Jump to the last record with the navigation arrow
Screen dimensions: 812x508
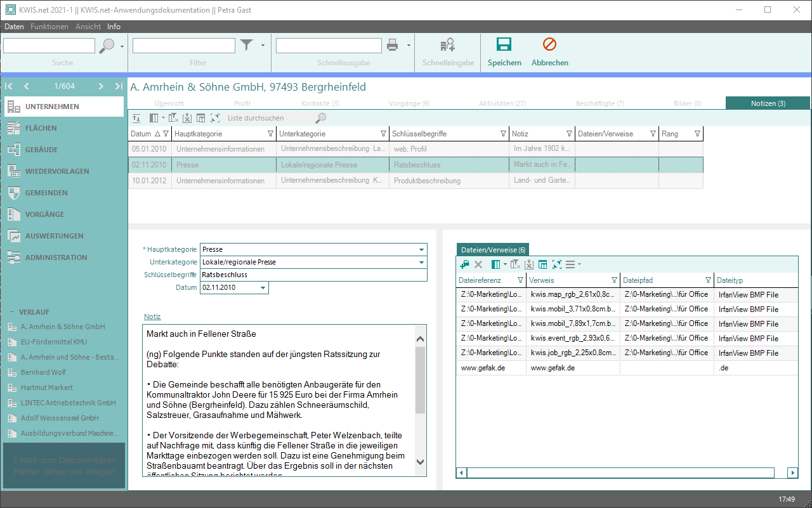pos(119,86)
